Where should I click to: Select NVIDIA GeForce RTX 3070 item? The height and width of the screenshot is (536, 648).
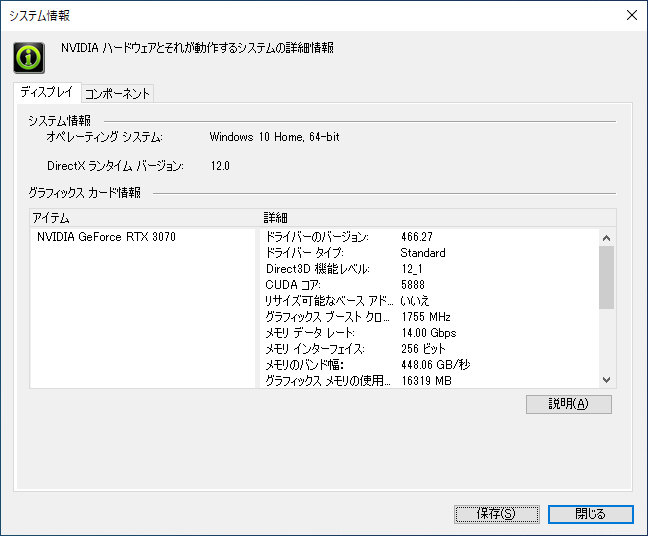(106, 237)
